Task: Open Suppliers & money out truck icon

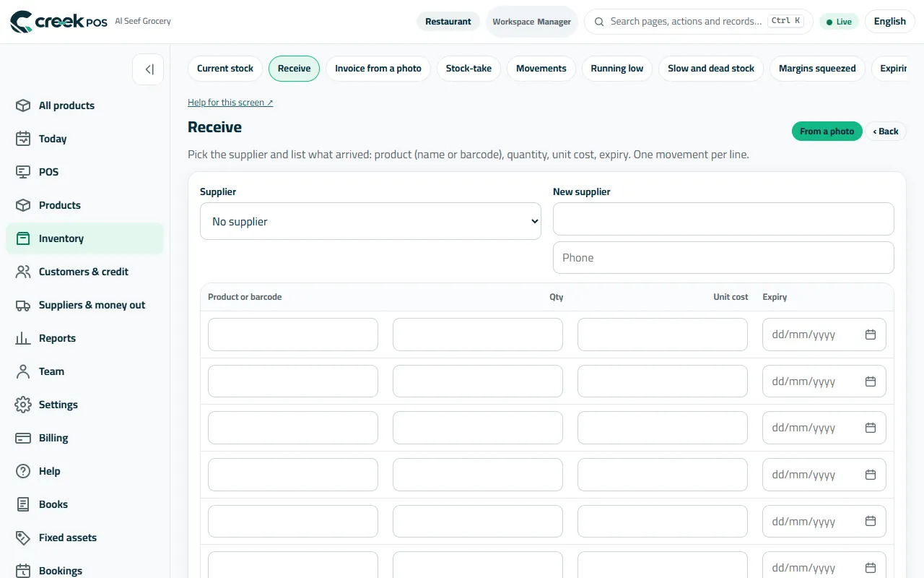Action: [x=23, y=305]
